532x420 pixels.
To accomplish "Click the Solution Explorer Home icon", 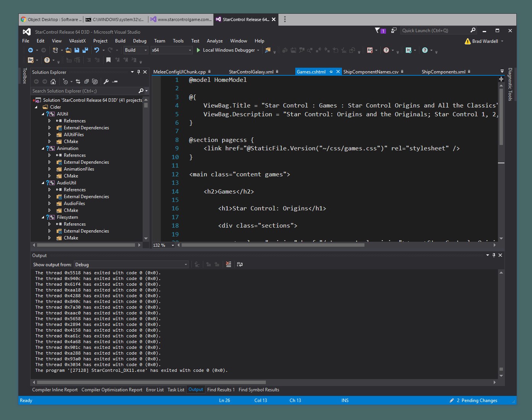I will click(x=53, y=81).
